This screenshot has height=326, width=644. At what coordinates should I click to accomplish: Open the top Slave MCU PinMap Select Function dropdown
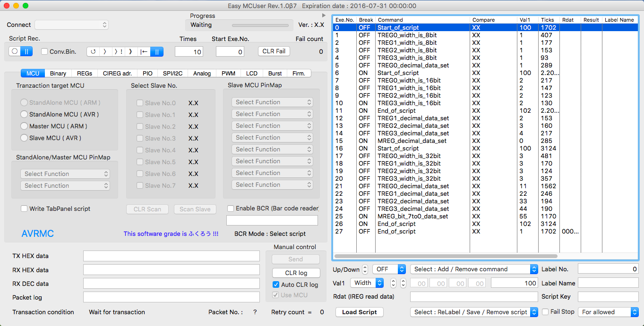[272, 102]
